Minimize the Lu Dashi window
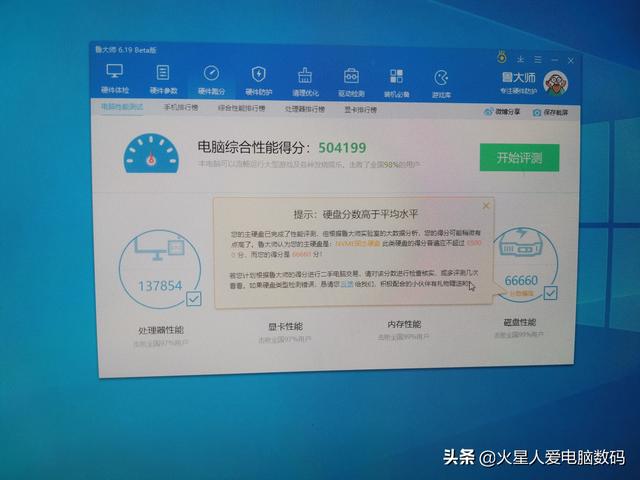 (555, 60)
